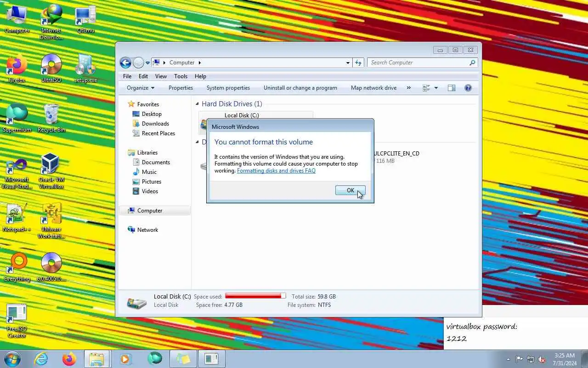Open the Pictures library
The image size is (588, 368).
pos(147,182)
